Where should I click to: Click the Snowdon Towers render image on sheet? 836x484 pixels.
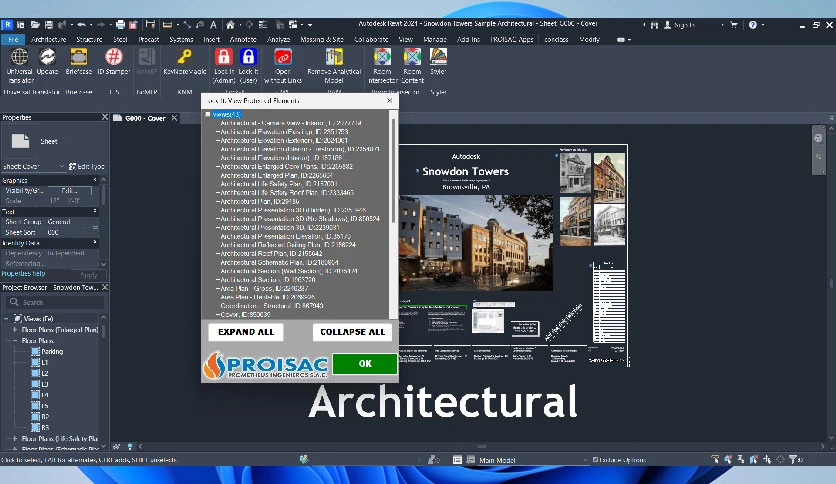pyautogui.click(x=476, y=243)
